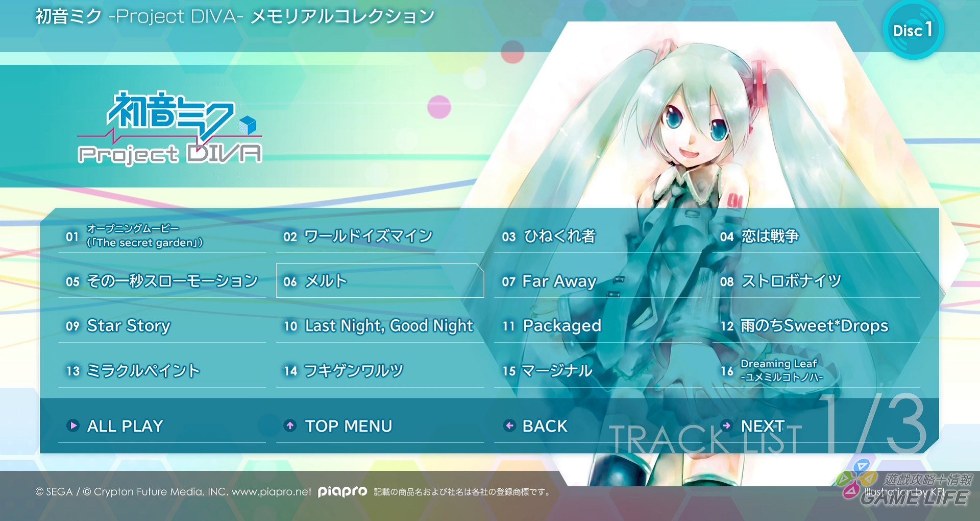Click the right arrow icon beside NEXT

click(727, 425)
